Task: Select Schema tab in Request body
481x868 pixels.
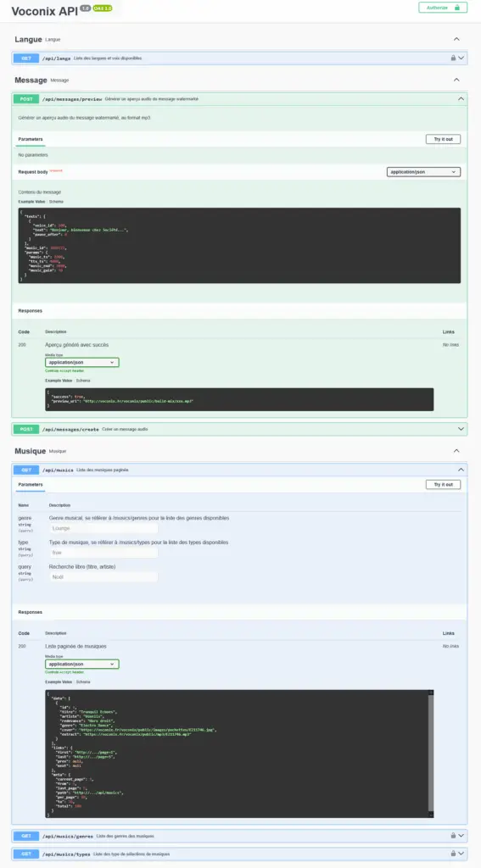Action: 57,202
